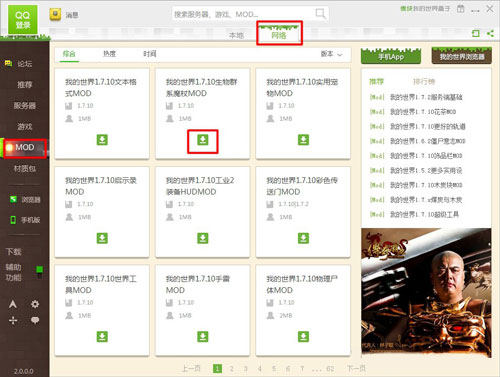
Task: Download the 彩色传送门MOD card
Action: 303,238
